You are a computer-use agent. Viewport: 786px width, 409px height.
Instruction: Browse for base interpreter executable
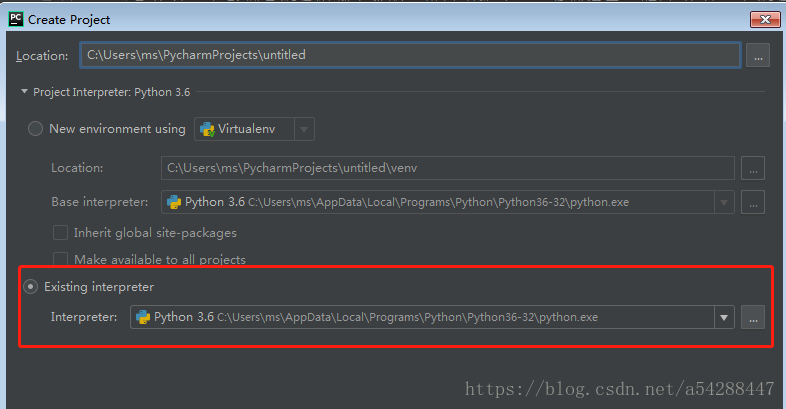point(753,202)
